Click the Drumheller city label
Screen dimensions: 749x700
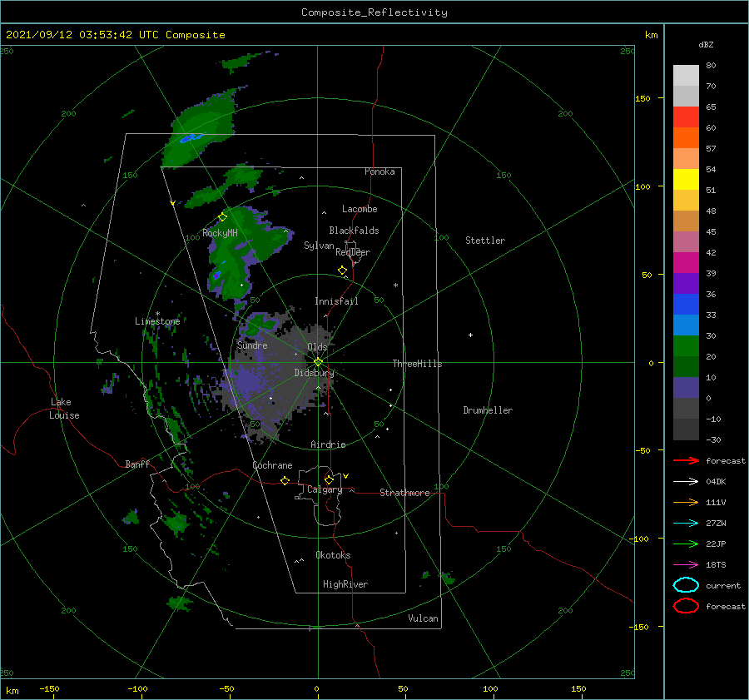coord(488,410)
